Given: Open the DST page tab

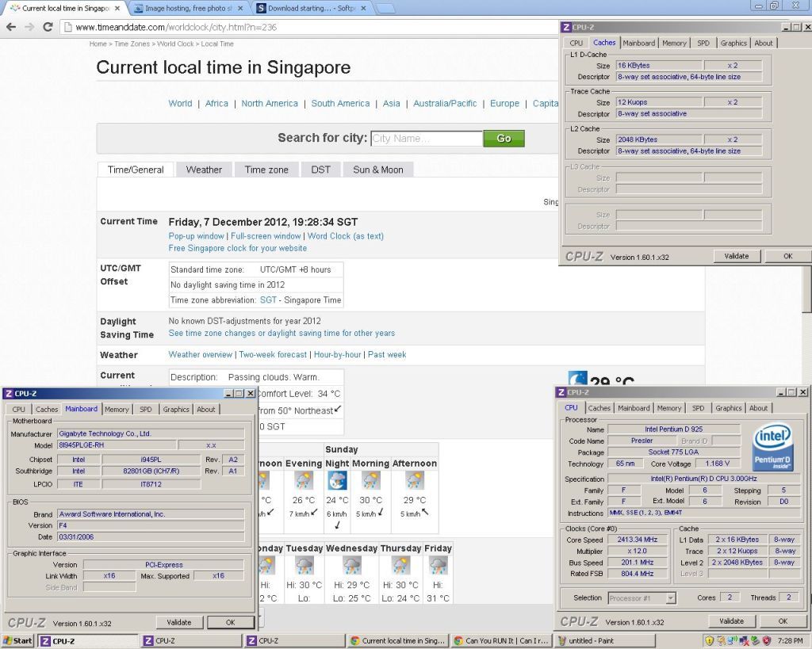Looking at the screenshot, I should click(x=320, y=170).
